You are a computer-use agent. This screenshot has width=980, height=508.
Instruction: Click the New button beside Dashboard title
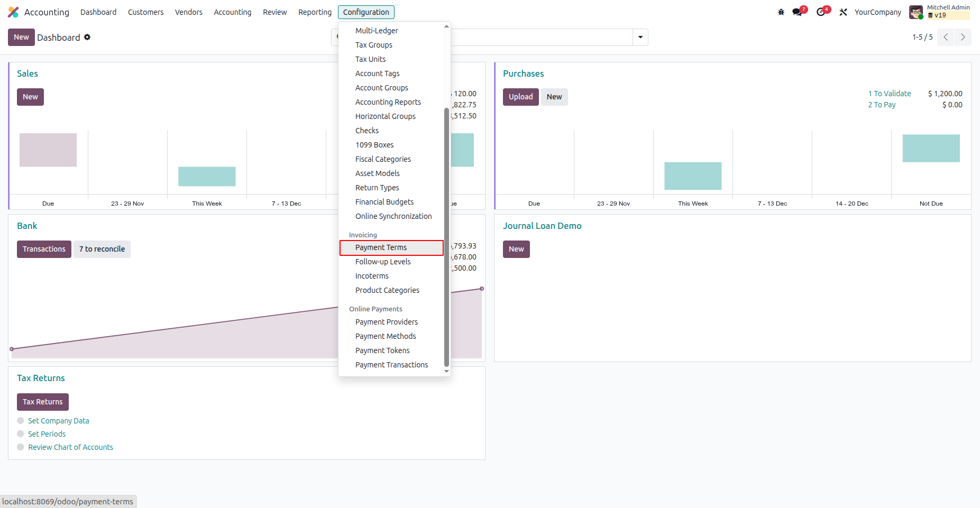pyautogui.click(x=21, y=37)
